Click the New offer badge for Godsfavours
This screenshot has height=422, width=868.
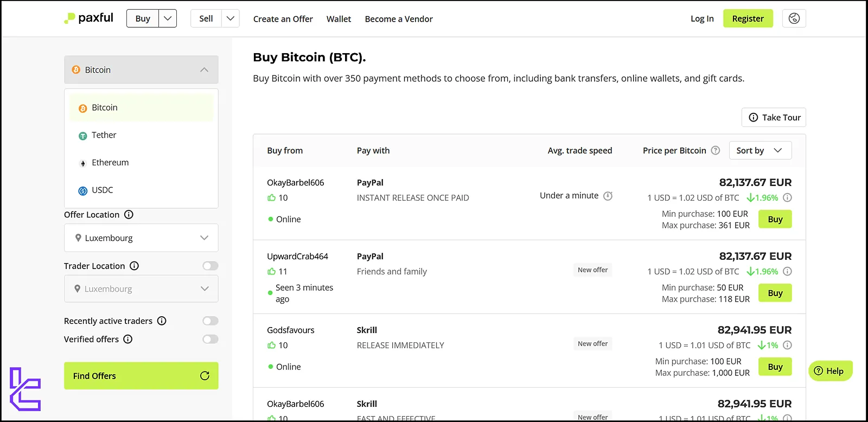coord(593,344)
